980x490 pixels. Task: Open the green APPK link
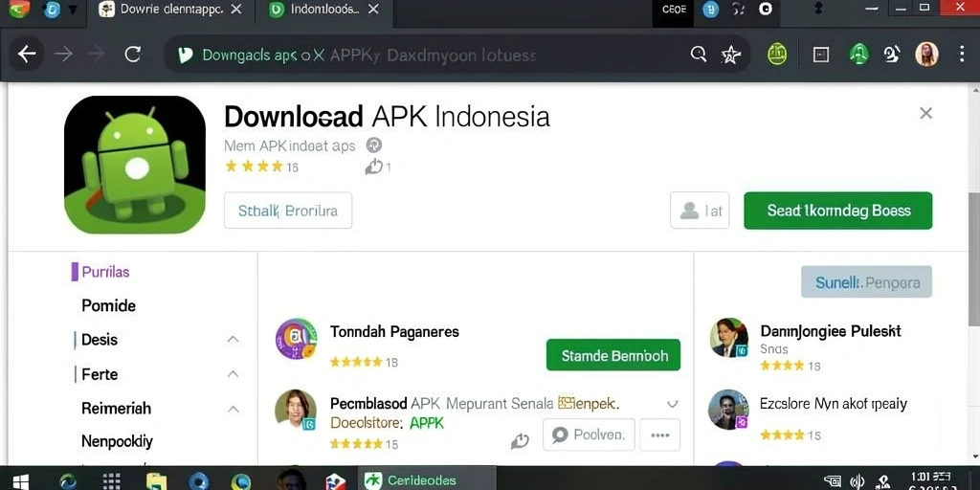point(427,423)
